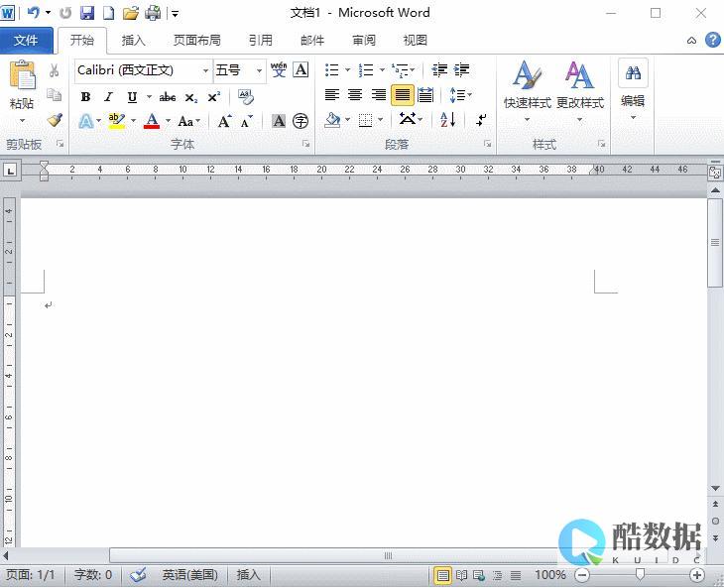Open numbering list dropdown arrow
This screenshot has height=588, width=724.
pyautogui.click(x=382, y=70)
